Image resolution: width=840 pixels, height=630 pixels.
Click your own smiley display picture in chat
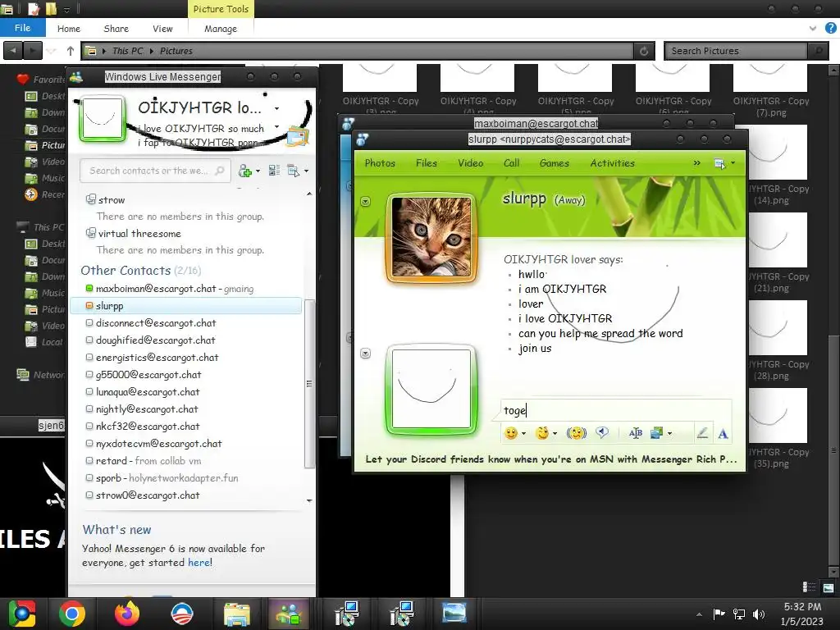click(431, 388)
